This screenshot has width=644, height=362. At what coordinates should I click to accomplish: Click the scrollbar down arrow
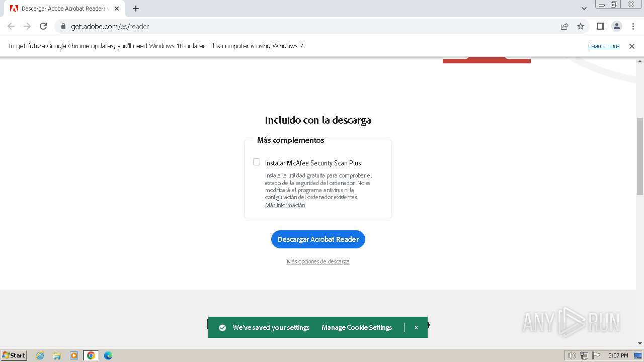[640, 343]
